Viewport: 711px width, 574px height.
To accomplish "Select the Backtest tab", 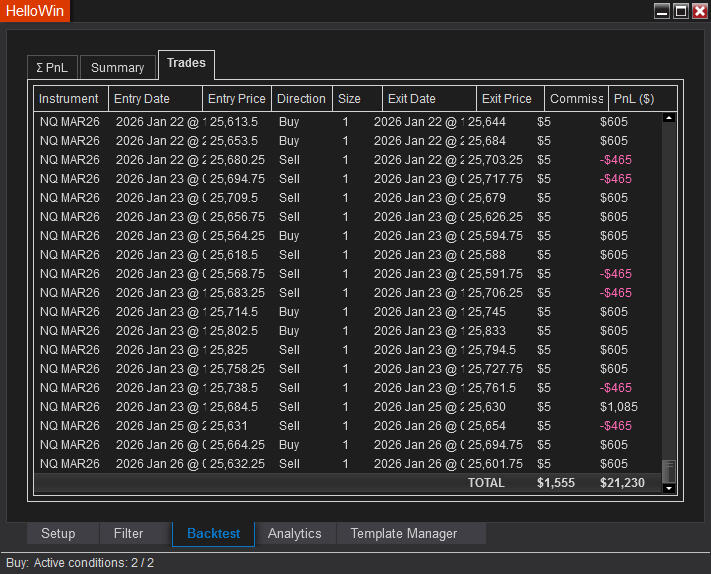I will click(213, 534).
